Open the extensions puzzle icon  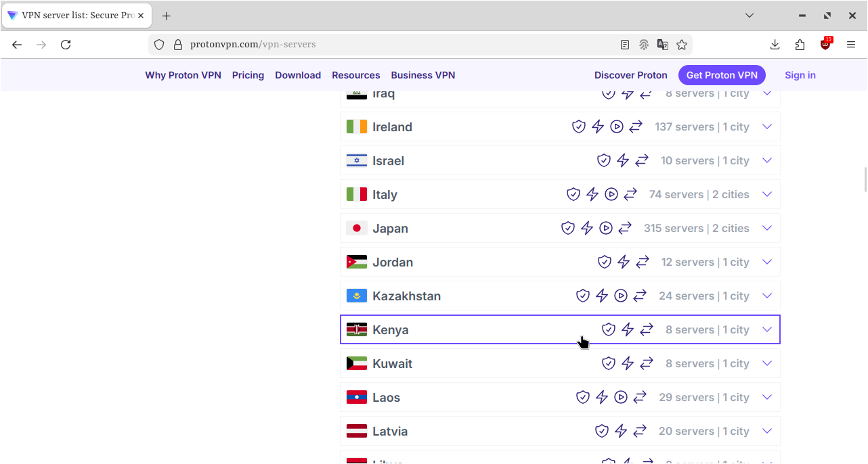(x=800, y=45)
